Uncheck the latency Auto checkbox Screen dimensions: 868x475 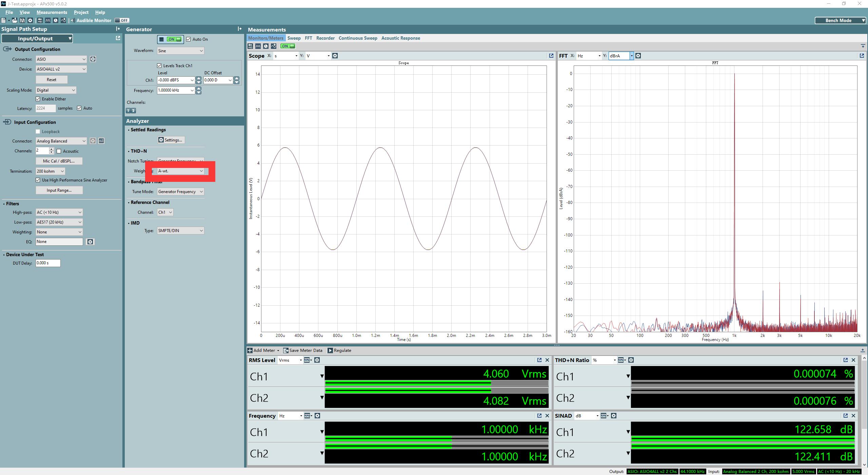pos(79,108)
